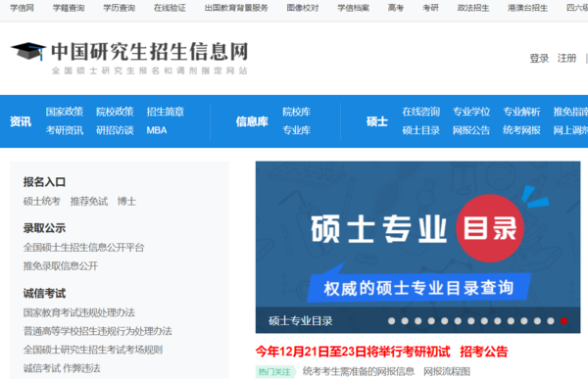
Task: Open 网报流程图 link
Action: 447,371
